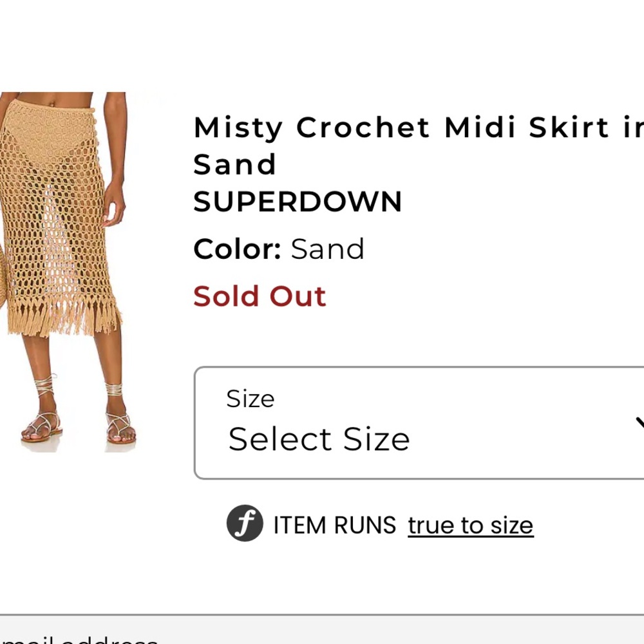Click the SUPERDOWN brand name
The image size is (644, 644).
298,202
